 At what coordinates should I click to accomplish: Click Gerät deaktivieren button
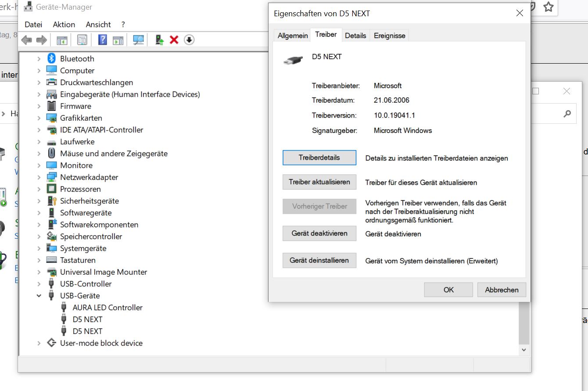pos(319,233)
